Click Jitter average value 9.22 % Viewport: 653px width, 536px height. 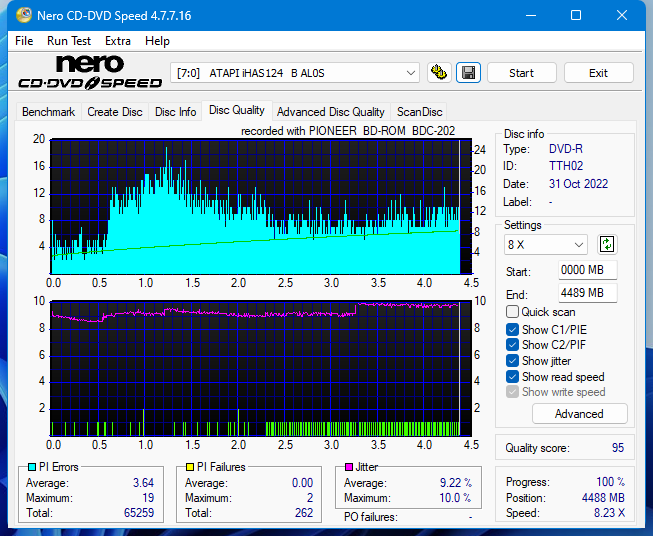(x=456, y=483)
